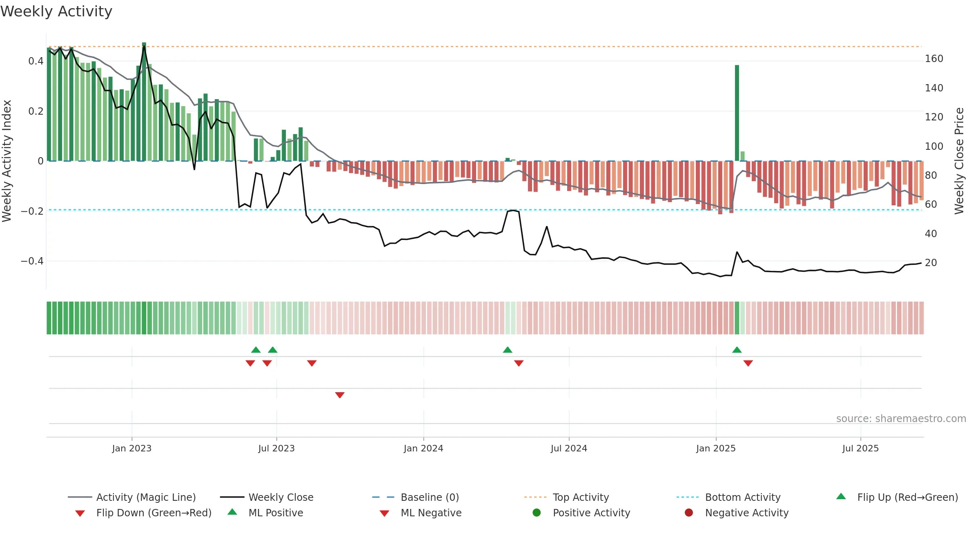980x551 pixels.
Task: Select the flip-up marker near January 2025
Action: (737, 350)
